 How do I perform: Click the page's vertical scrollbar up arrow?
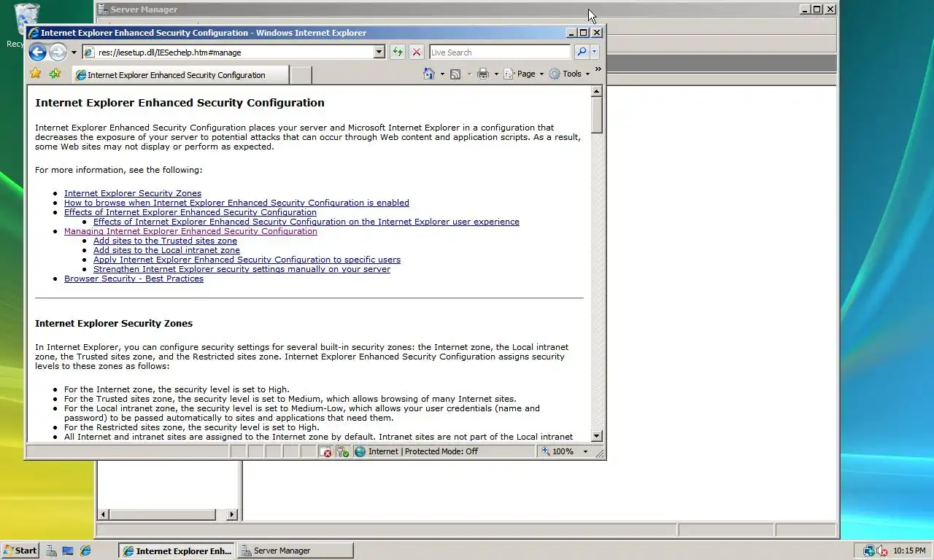click(x=597, y=92)
